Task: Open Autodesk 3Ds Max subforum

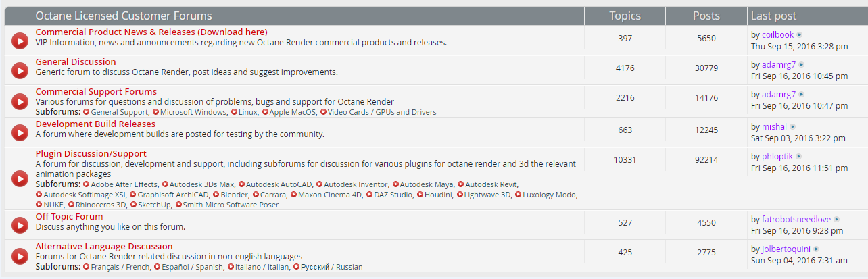Action: [202, 184]
